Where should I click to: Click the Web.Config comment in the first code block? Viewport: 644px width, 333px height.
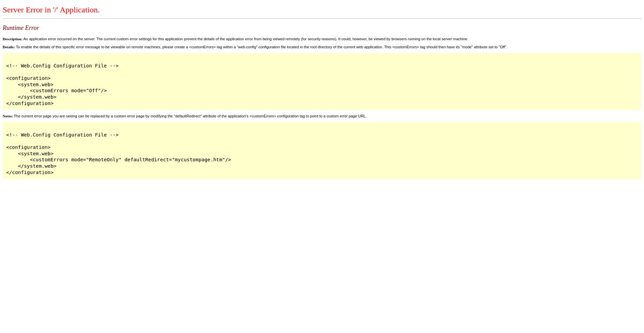click(x=62, y=66)
